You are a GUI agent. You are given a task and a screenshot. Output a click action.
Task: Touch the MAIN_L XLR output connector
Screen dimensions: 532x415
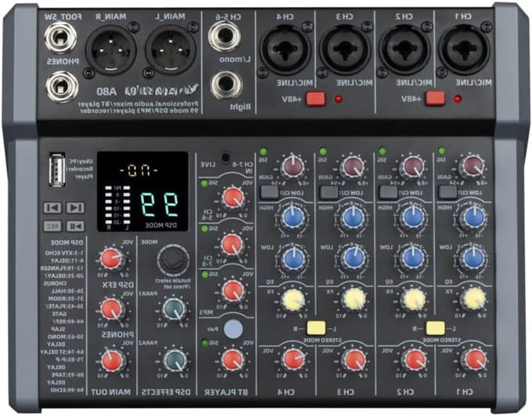[171, 49]
